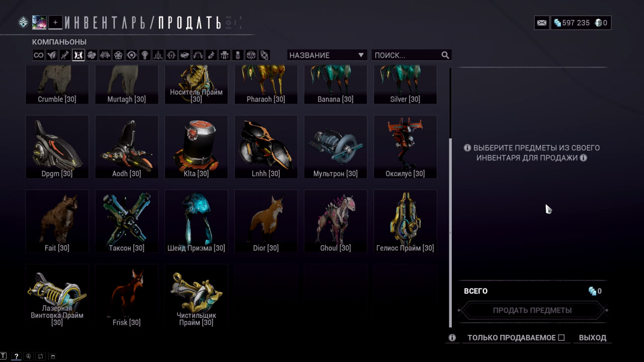Click the info icon beside ТОЛЬКО ПРОДАВАЕМОЕ
The width and height of the screenshot is (644, 362).
(452, 338)
